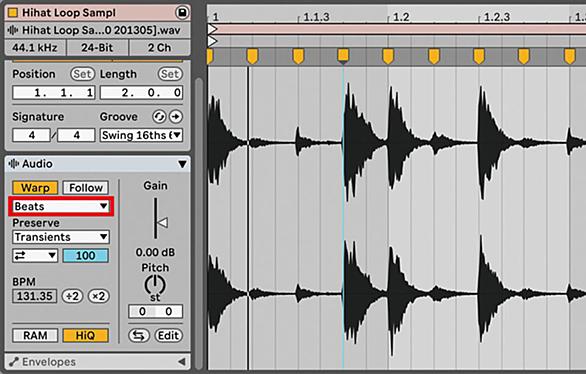The image size is (586, 374).
Task: Click the 1.1.3 ruler label
Action: pos(316,17)
